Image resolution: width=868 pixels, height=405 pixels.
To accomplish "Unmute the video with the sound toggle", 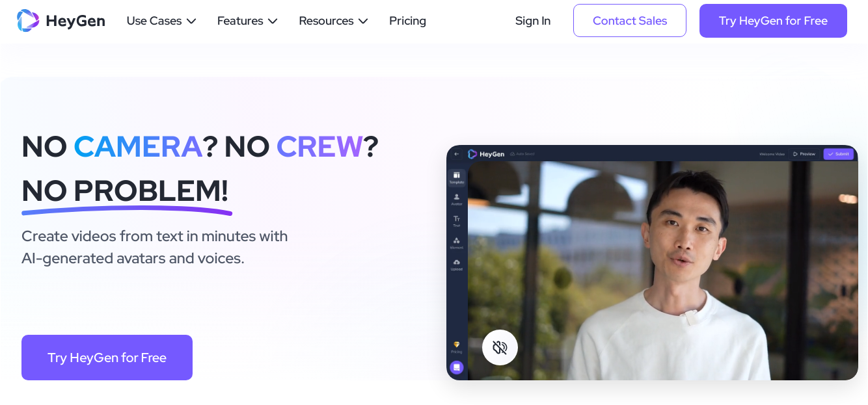I will coord(500,347).
